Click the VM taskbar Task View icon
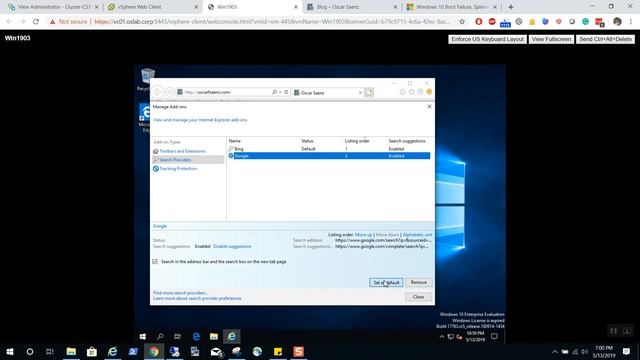The image size is (640, 360). pos(178,336)
